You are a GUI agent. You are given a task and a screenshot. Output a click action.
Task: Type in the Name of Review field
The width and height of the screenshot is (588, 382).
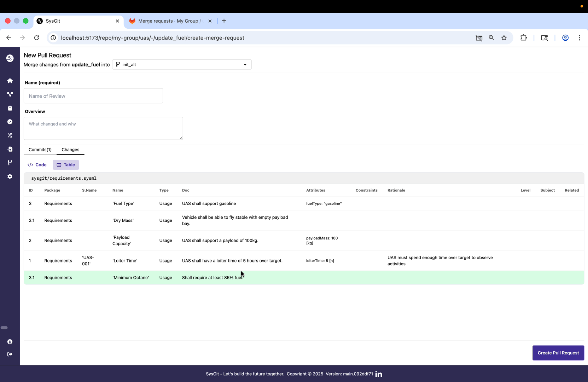click(x=93, y=96)
